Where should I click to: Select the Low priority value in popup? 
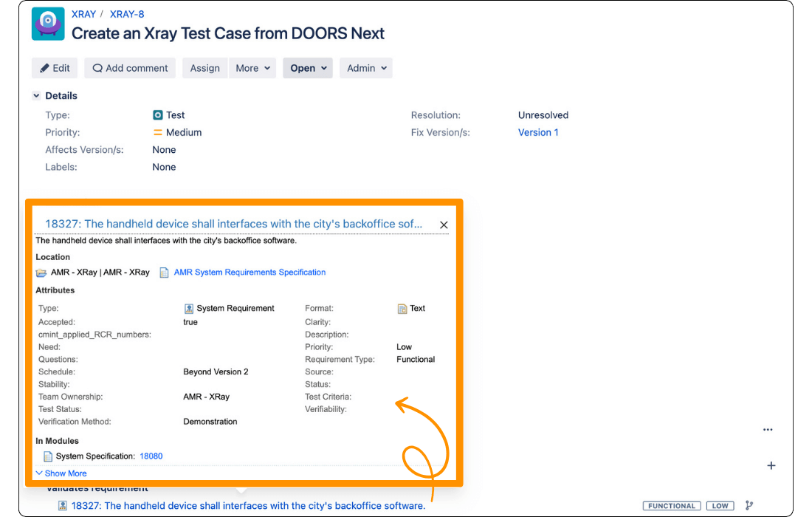click(x=404, y=347)
